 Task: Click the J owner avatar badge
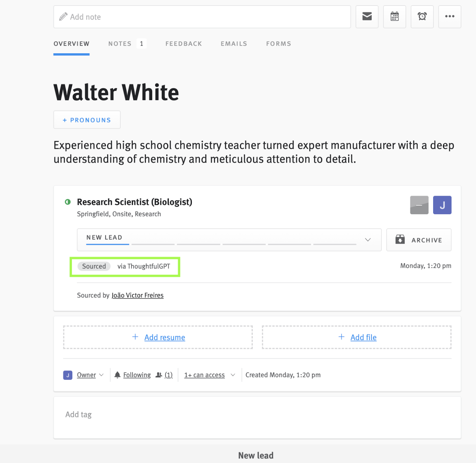click(x=68, y=375)
